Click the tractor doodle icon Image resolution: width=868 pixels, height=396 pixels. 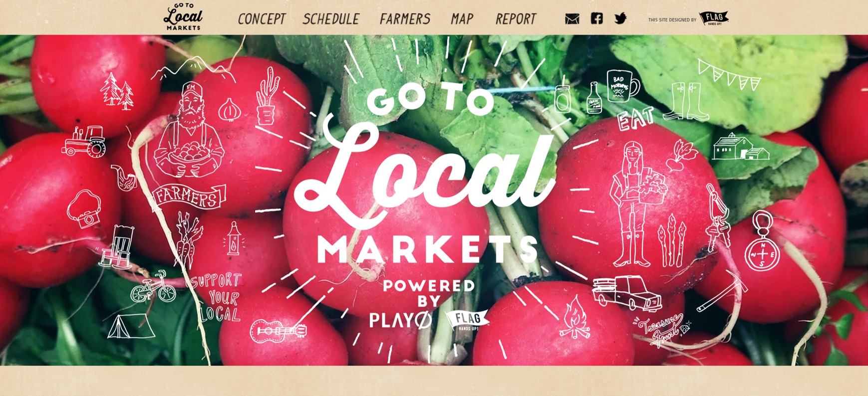tap(84, 141)
